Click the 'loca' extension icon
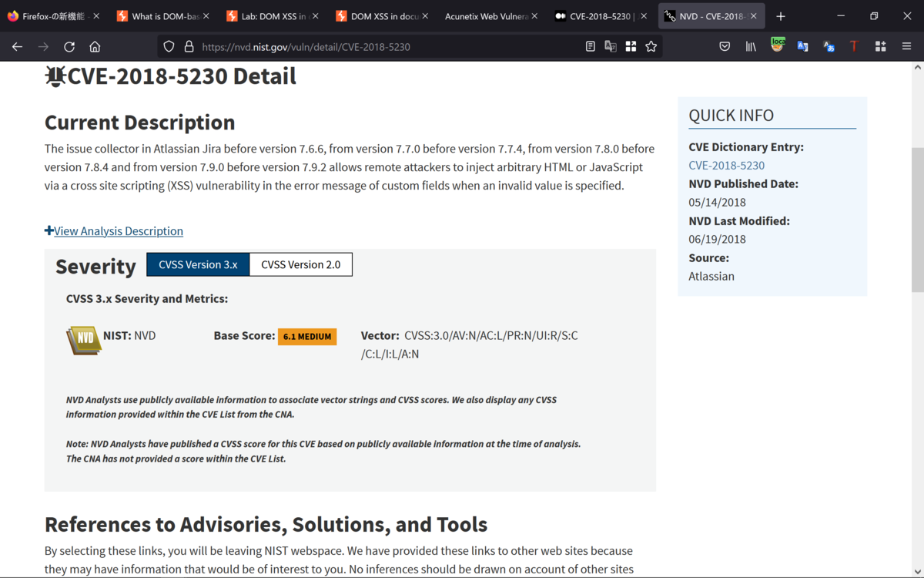 pos(778,45)
